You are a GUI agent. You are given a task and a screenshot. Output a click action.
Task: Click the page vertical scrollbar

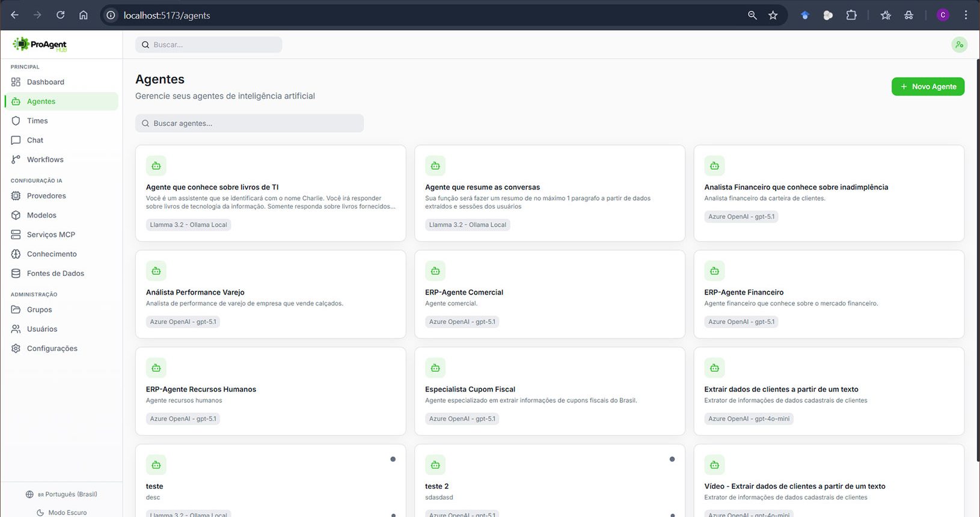coord(977,258)
